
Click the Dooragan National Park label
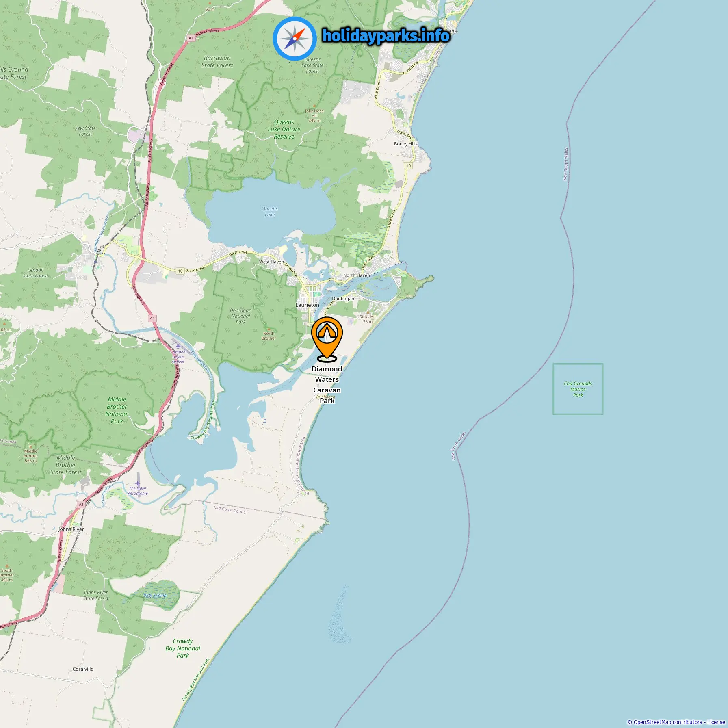point(240,316)
